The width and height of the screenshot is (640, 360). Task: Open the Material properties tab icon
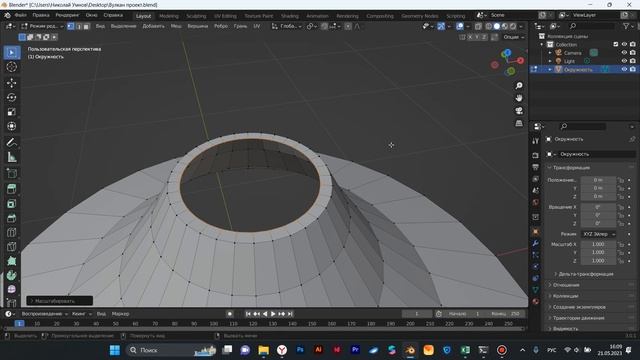coord(536,301)
